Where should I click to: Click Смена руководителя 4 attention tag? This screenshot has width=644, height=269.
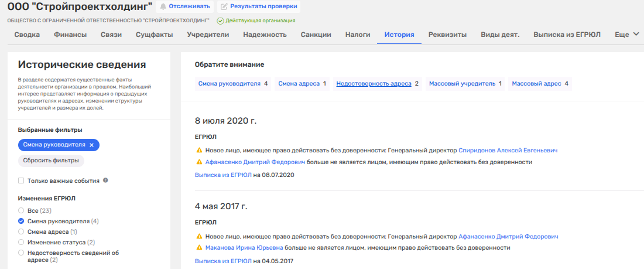pyautogui.click(x=233, y=83)
